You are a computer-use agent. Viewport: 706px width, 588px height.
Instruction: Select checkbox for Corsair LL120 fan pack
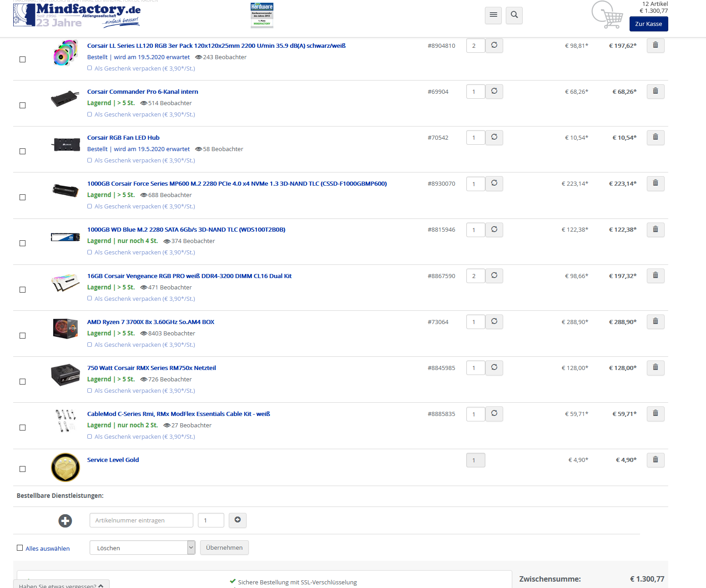(22, 60)
